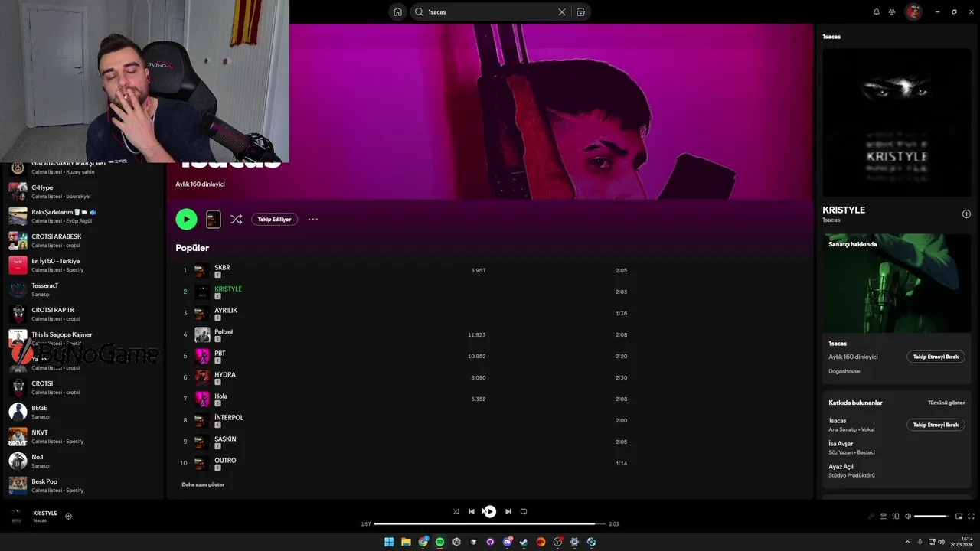Click KRISTYLE album cover in right panel
This screenshot has width=980, height=551.
pos(897,122)
